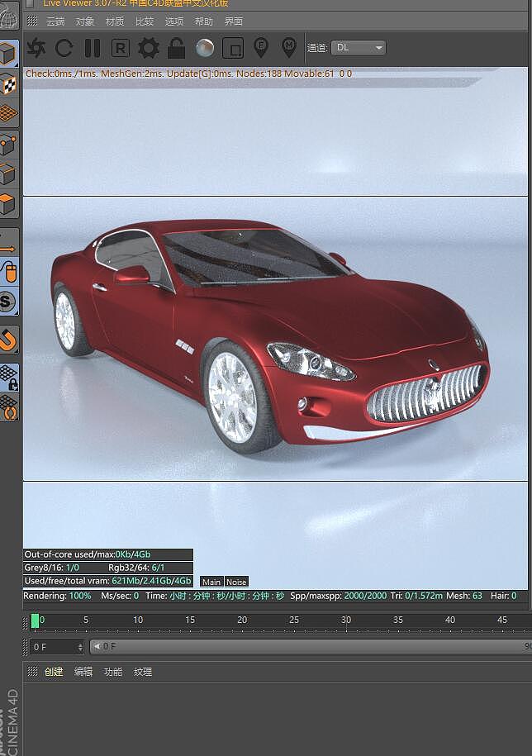Click the 'Check:0ms./1ms. MeshGen:2ms' info line
Screen dimensions: 532x756
point(188,74)
